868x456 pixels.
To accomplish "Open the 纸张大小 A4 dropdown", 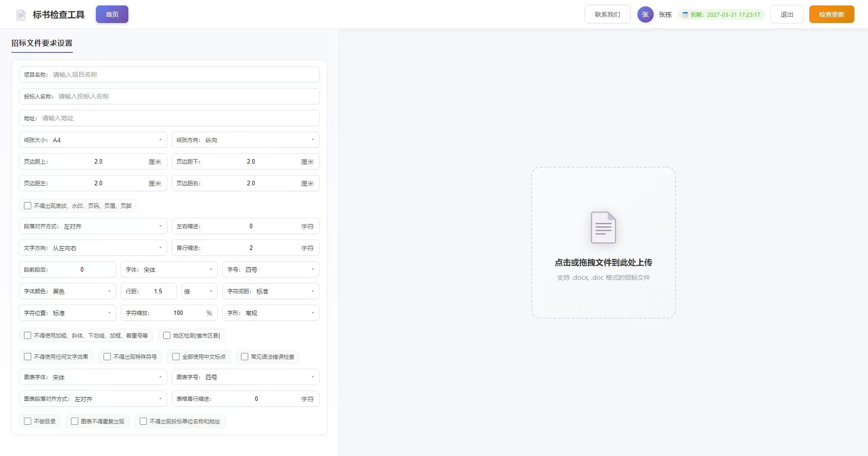I will [x=93, y=140].
